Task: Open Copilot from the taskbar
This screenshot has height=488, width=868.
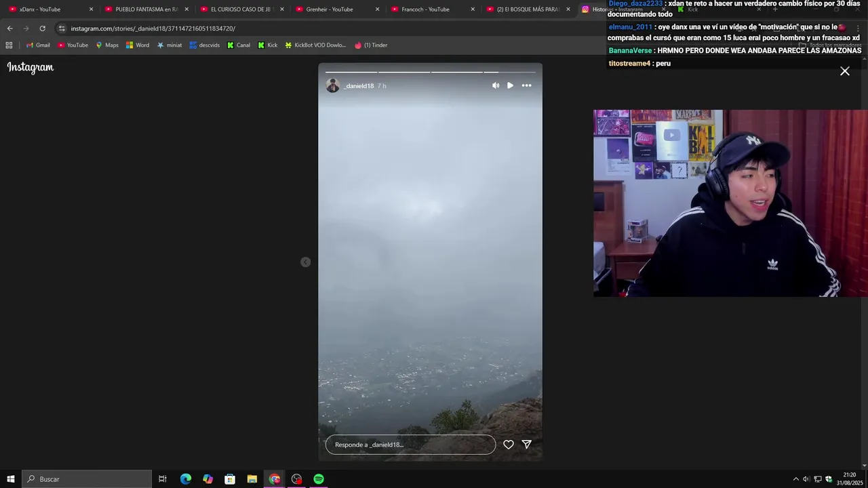Action: [x=208, y=479]
